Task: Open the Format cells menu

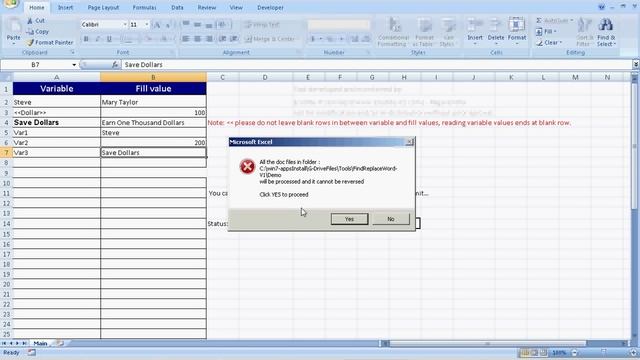Action: point(517,31)
